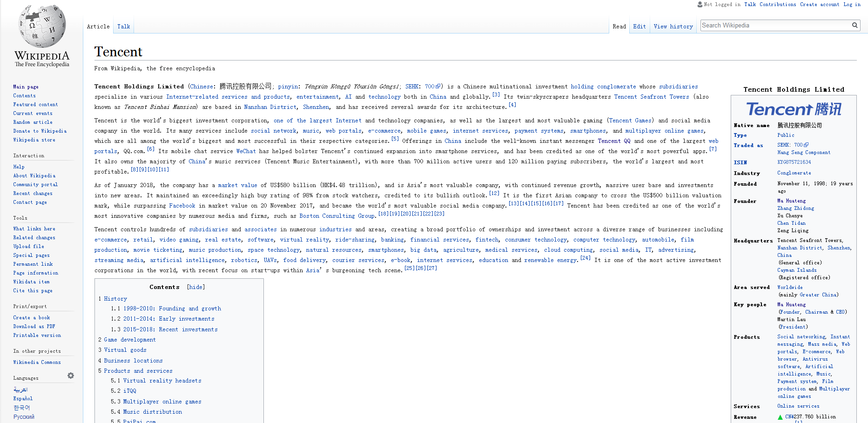Open the View history tab

(x=673, y=27)
